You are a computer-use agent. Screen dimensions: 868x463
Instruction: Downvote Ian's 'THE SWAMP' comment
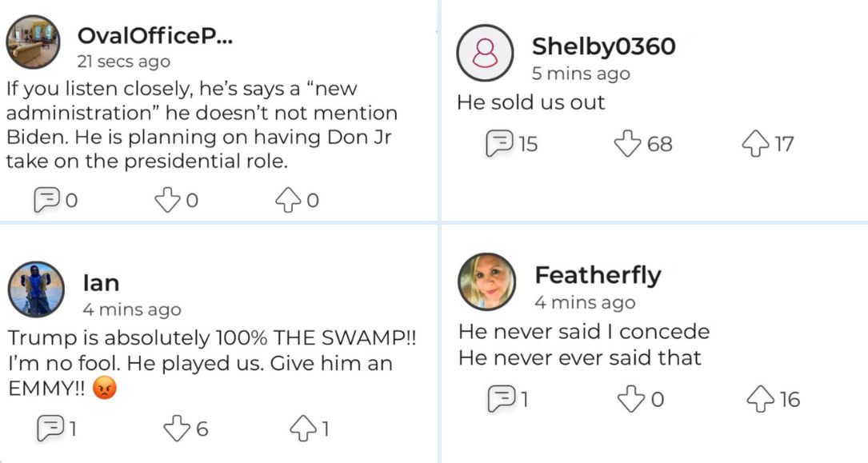pyautogui.click(x=176, y=429)
